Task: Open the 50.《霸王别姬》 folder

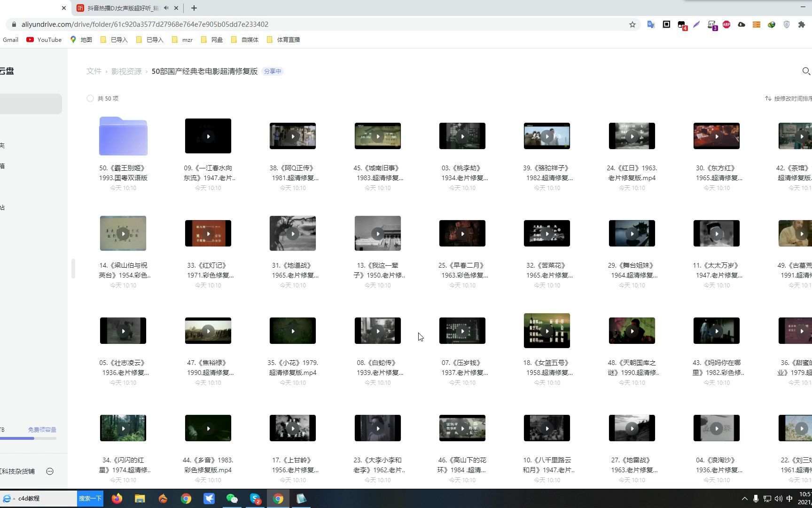Action: click(123, 136)
